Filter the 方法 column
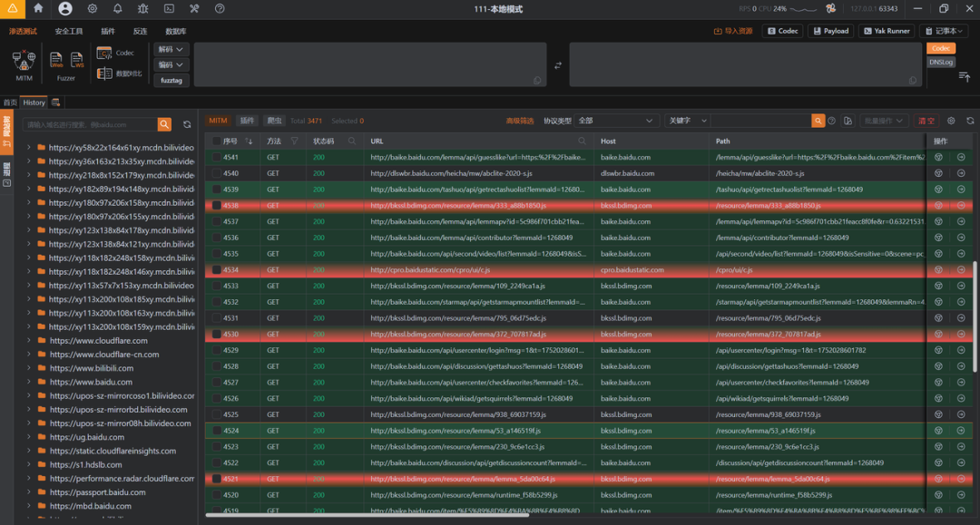Screen dimensions: 980x525 pos(294,141)
